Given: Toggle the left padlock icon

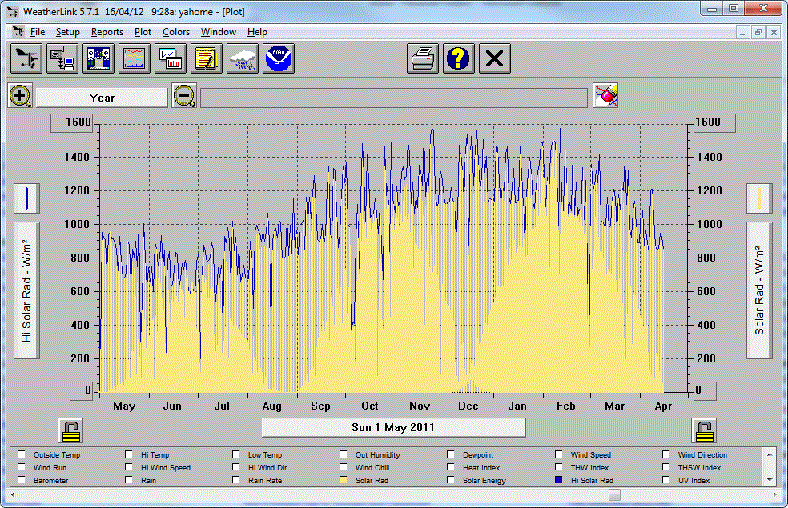Looking at the screenshot, I should 70,430.
